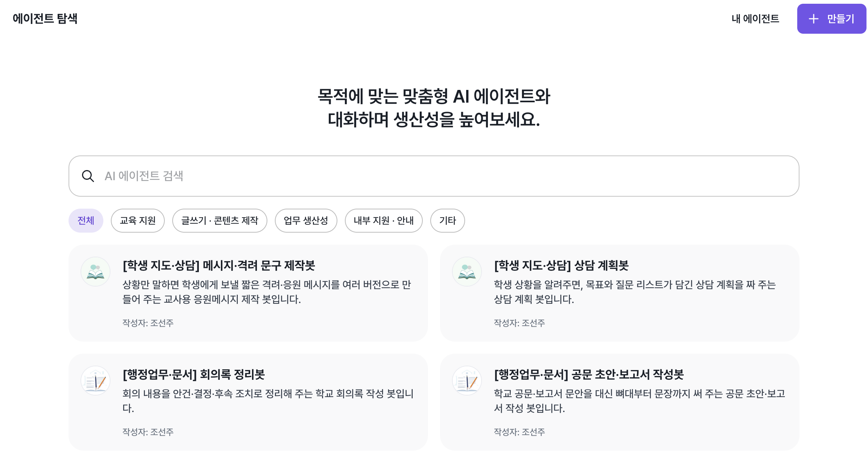Click the document icon on the 공문 초안·보고서 작성봇 card
Screen dimensions: 868x460
(x=467, y=380)
